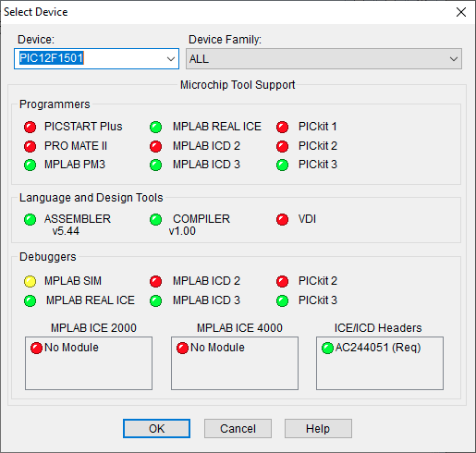Open the Device dropdown arrow
The width and height of the screenshot is (476, 453).
pos(171,59)
